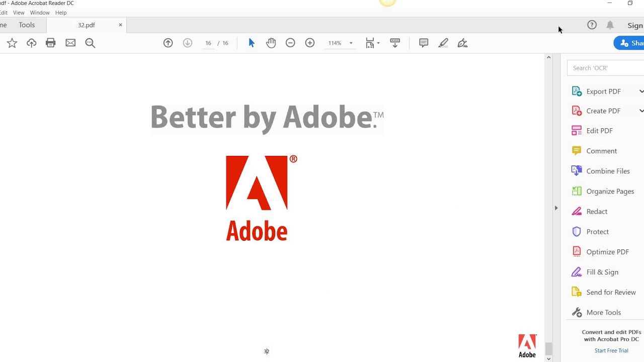
Task: Click the vertical scrollbar up arrow
Action: point(548,57)
